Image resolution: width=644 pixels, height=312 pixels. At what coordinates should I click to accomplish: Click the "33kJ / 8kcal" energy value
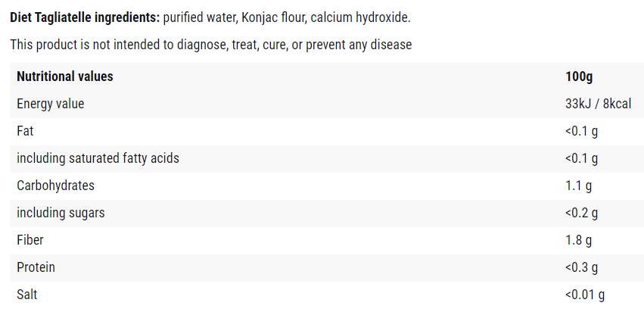(598, 104)
